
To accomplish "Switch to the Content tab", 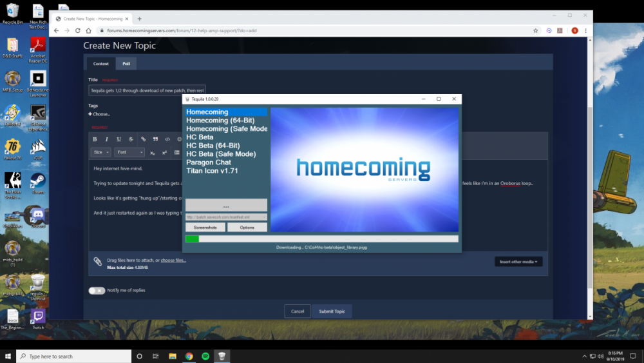I will [100, 63].
